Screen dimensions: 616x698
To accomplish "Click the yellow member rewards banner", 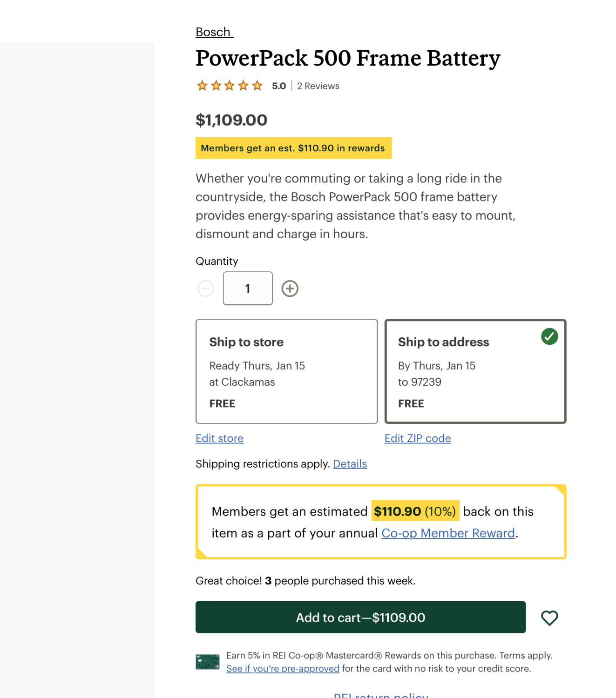I will [293, 148].
